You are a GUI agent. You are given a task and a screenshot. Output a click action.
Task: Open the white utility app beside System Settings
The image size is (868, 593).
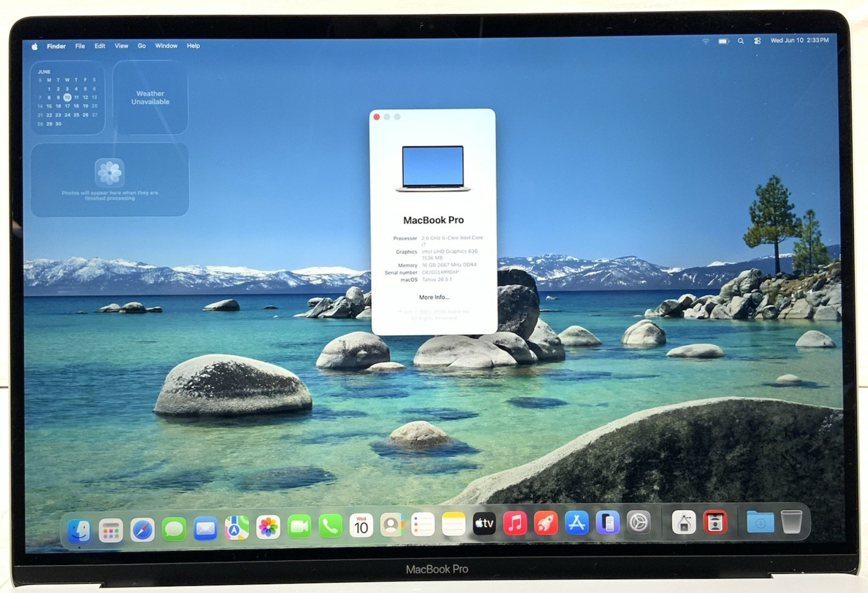[684, 522]
